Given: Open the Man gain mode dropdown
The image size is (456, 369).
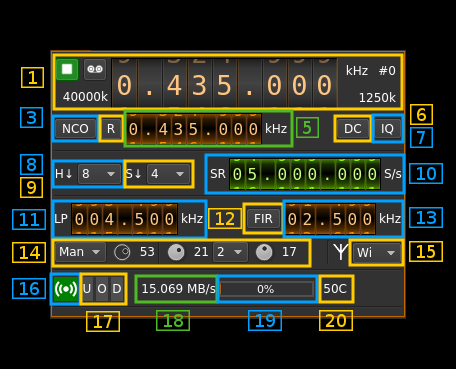Looking at the screenshot, I should click(x=80, y=252).
